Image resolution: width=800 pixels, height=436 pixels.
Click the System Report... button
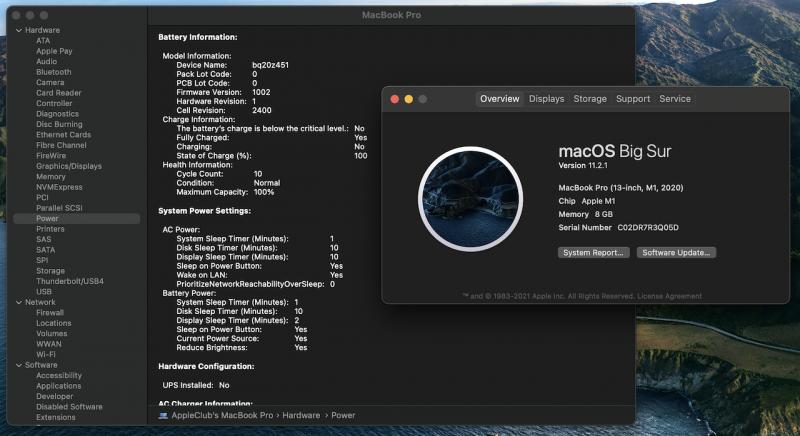click(x=593, y=253)
